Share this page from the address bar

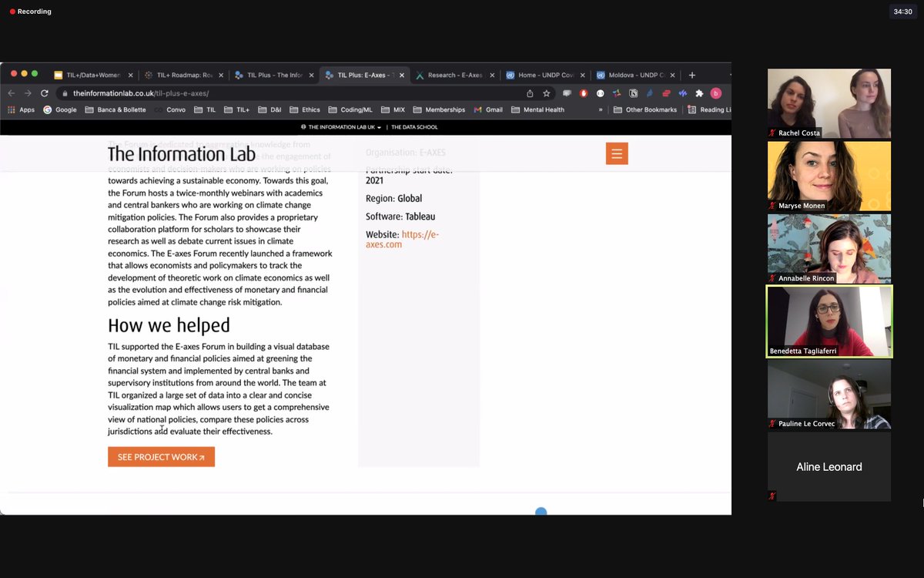click(x=530, y=93)
